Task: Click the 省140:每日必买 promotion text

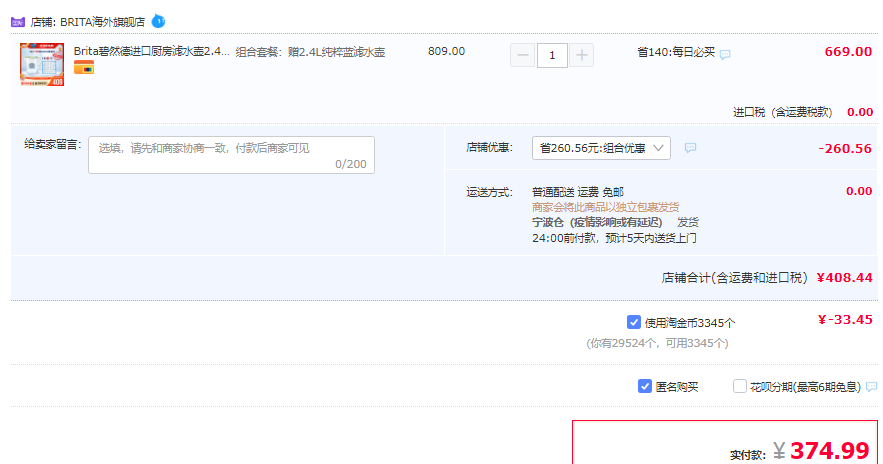Action: (x=676, y=52)
